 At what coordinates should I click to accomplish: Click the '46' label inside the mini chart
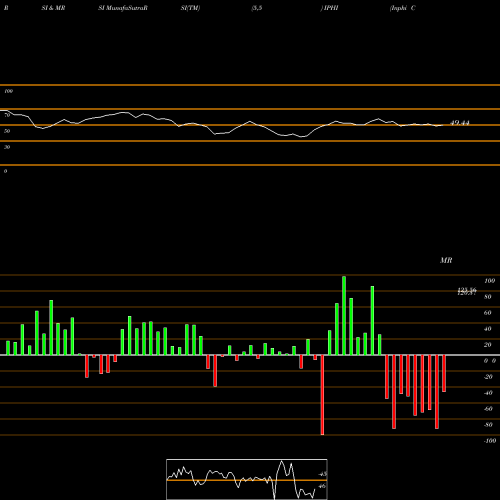coord(322,486)
